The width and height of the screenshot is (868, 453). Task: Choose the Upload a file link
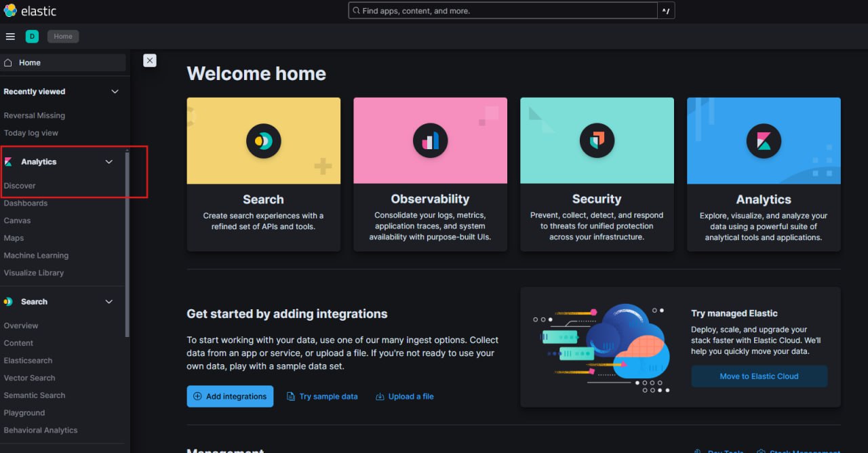pyautogui.click(x=405, y=397)
